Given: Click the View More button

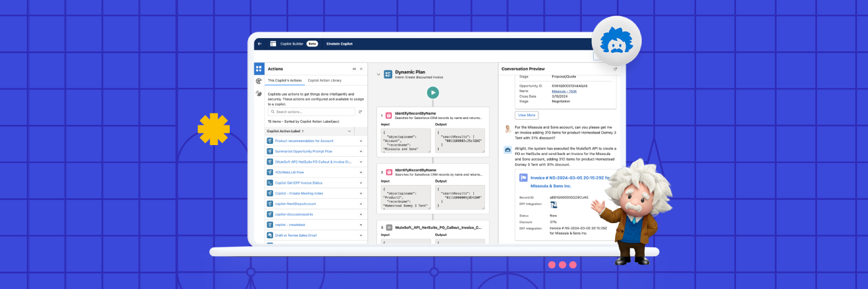Looking at the screenshot, I should (x=527, y=115).
